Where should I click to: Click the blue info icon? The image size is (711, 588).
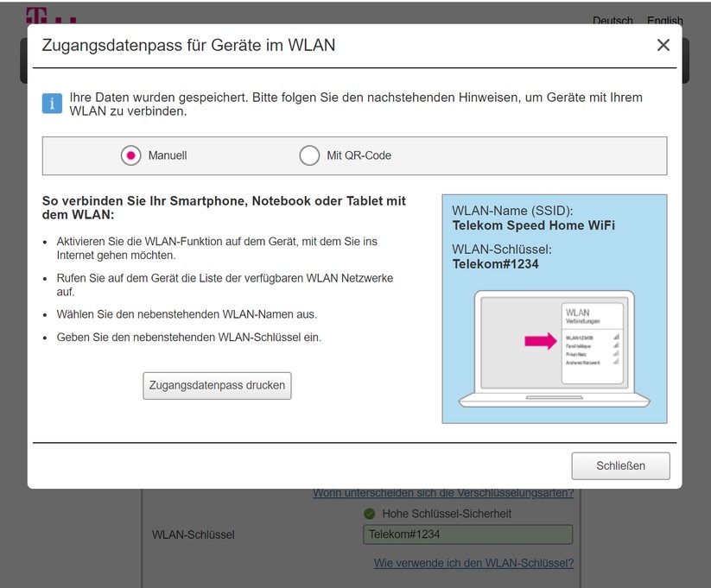point(52,104)
